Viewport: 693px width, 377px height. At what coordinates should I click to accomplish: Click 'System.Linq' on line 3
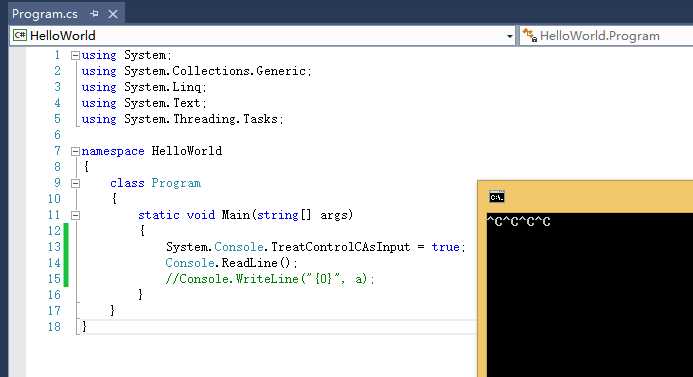(163, 87)
